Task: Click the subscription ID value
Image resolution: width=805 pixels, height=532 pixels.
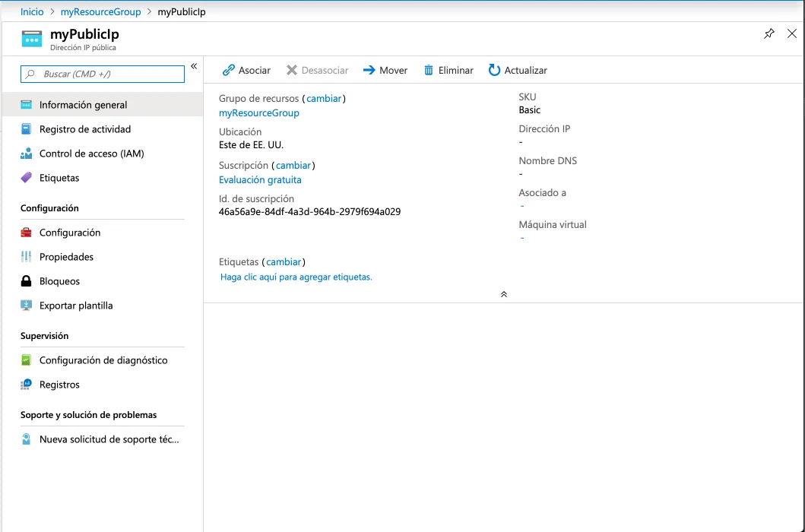Action: [309, 211]
